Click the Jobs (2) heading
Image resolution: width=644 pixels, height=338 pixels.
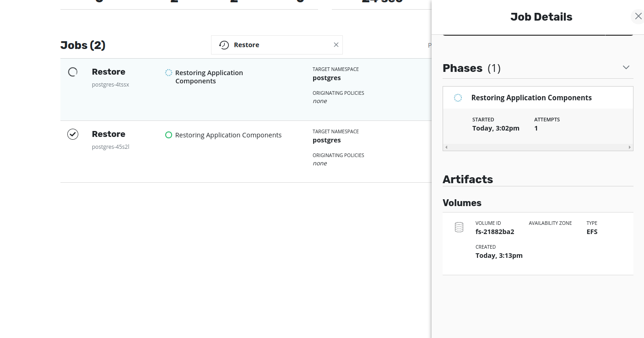(83, 45)
